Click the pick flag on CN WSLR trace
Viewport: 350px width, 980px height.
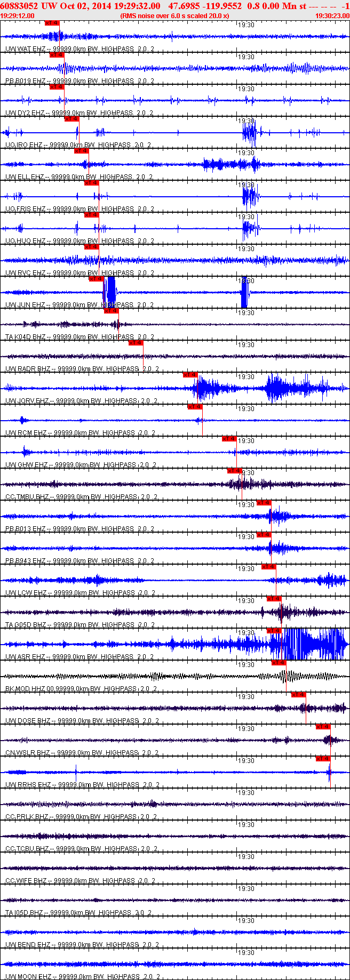pos(323,727)
